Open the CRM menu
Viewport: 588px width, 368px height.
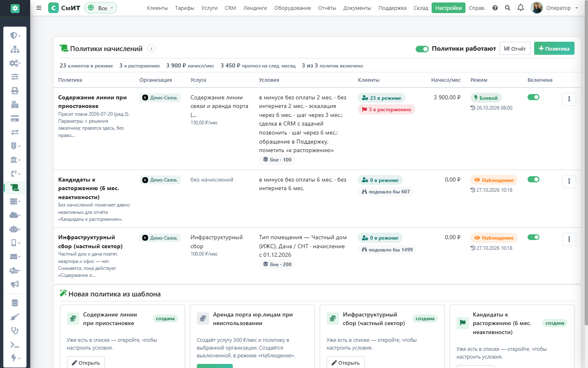[230, 8]
